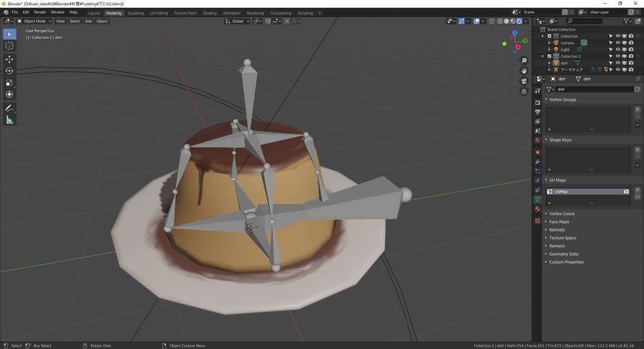Add a new UV Map with plus button
The height and width of the screenshot is (349, 644).
[x=637, y=189]
